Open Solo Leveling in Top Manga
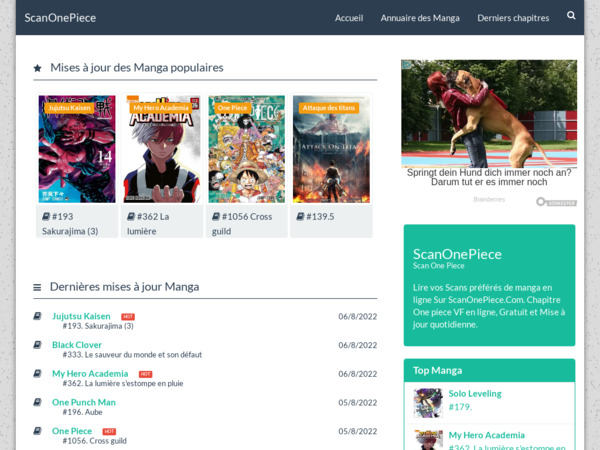 pyautogui.click(x=475, y=393)
